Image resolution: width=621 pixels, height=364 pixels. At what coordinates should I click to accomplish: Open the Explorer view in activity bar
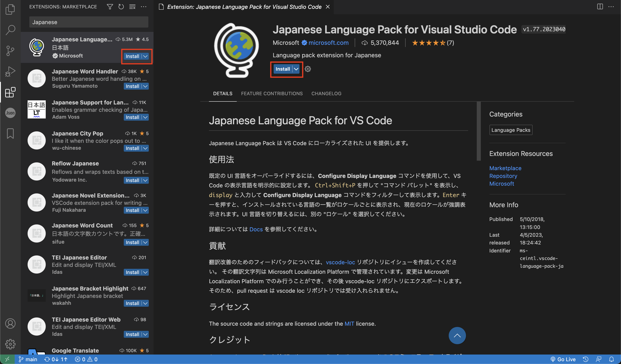coord(10,9)
